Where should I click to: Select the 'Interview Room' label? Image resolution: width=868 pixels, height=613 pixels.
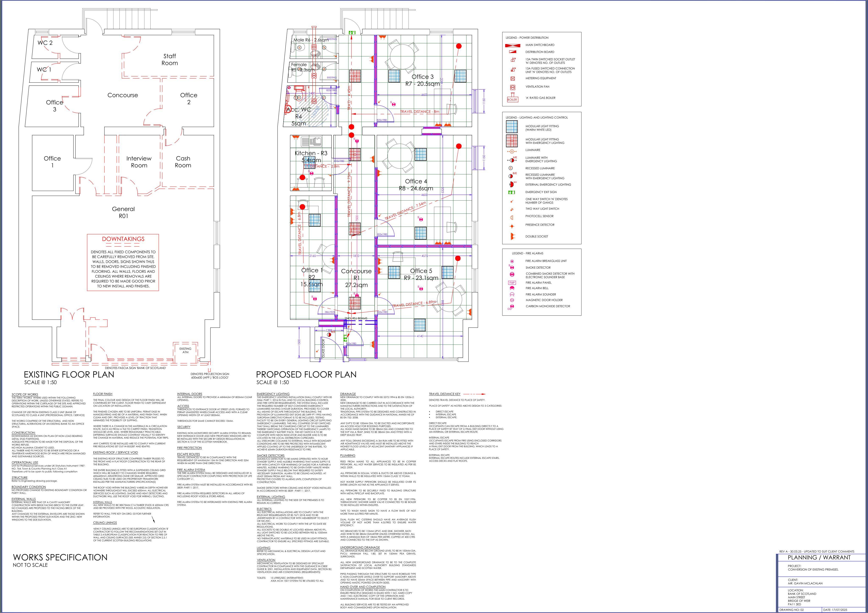[139, 162]
